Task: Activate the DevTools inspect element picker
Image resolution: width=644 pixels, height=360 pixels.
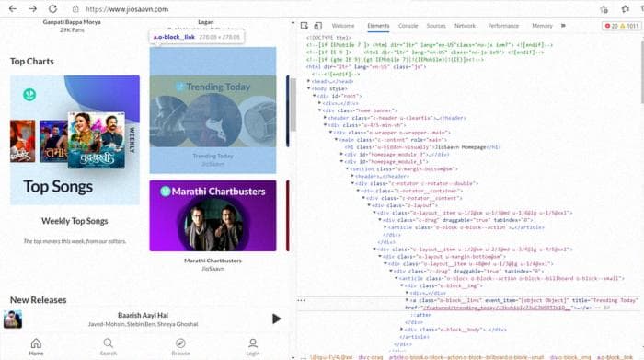Action: point(305,26)
